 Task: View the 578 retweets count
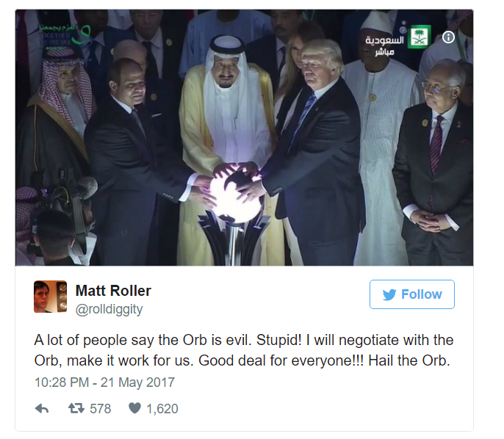tap(100, 409)
